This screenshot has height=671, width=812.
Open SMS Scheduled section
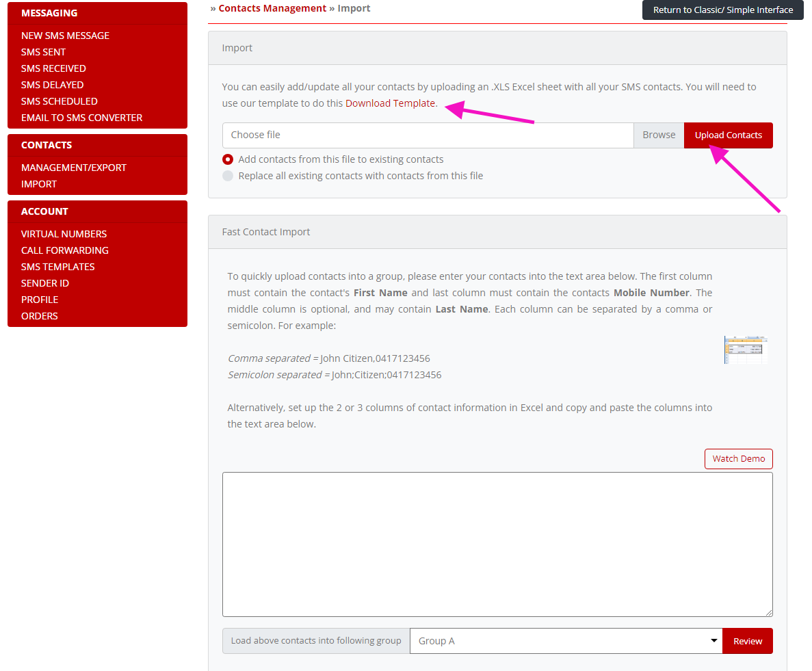point(59,101)
